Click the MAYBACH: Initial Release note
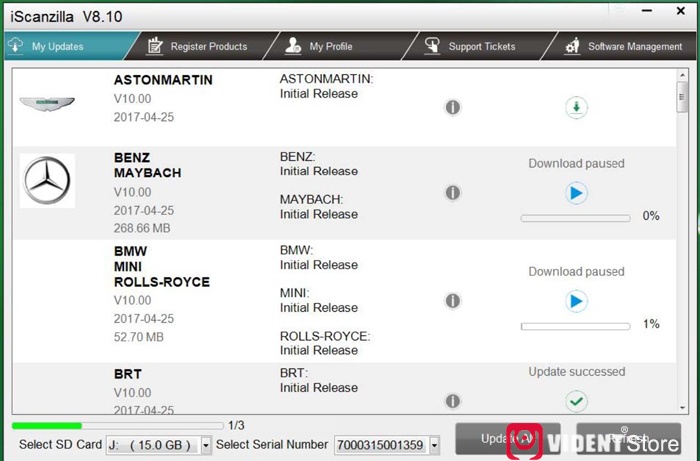This screenshot has width=700, height=461. (319, 207)
